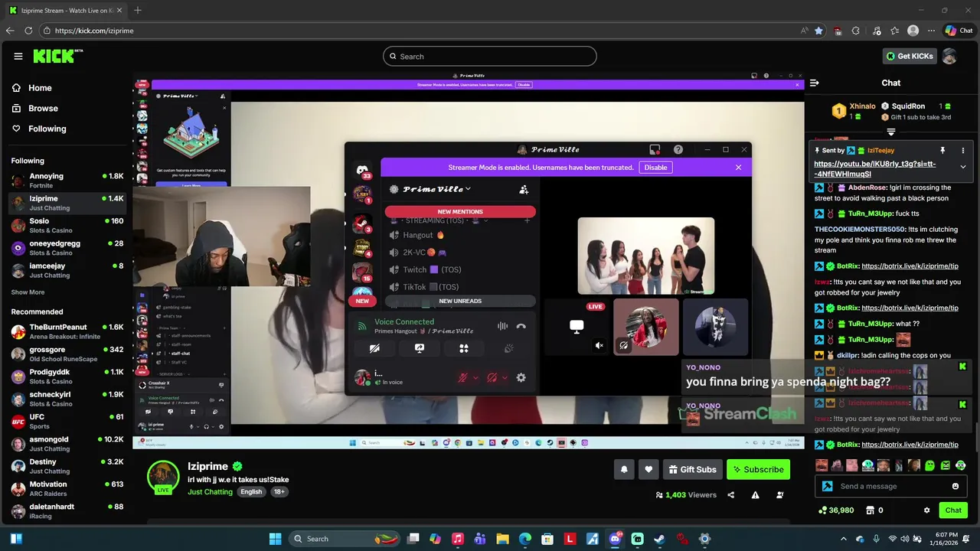Toggle Discord screen share icon
980x551 pixels.
[420, 348]
